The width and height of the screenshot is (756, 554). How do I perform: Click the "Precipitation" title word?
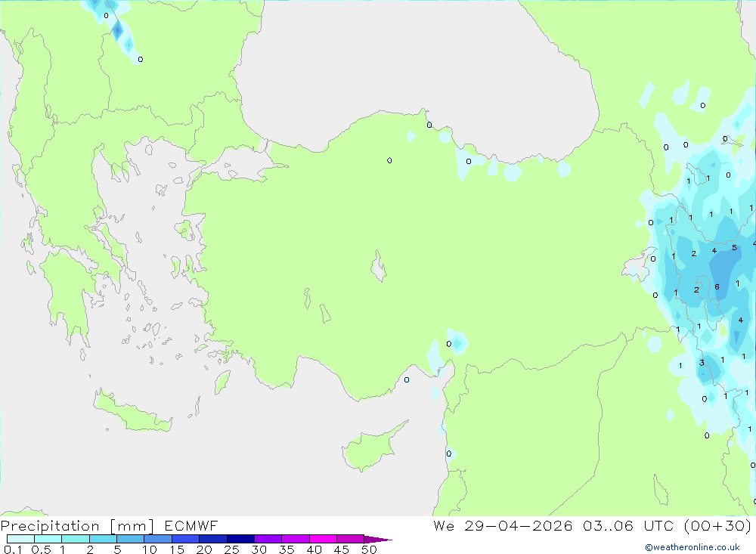[x=50, y=526]
